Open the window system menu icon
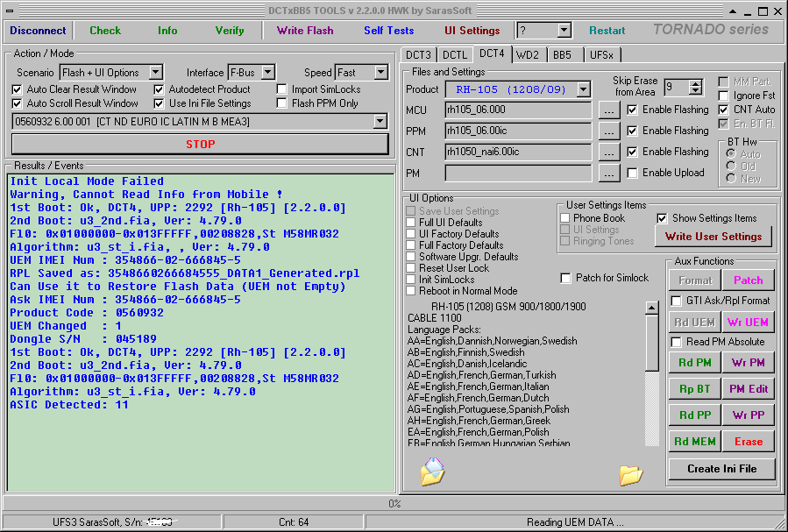 [10, 11]
